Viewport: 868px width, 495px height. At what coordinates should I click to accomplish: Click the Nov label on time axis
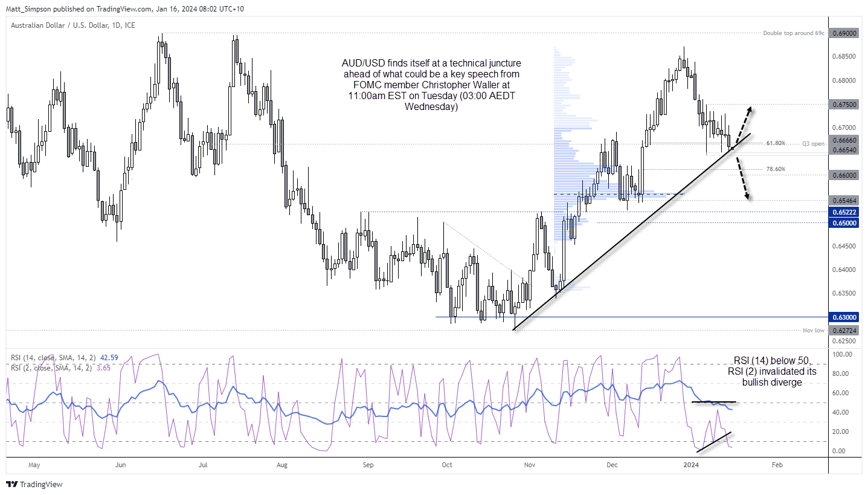(530, 465)
